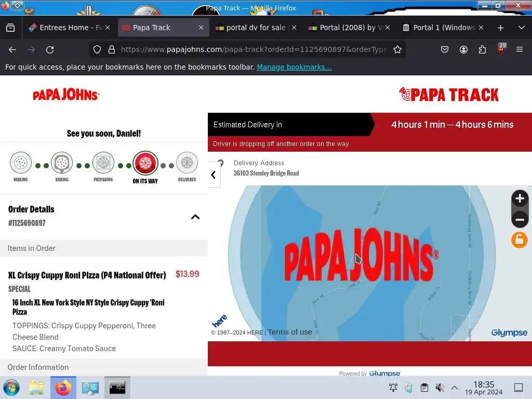Zoom in on the delivery map
The height and width of the screenshot is (399, 532).
[520, 199]
